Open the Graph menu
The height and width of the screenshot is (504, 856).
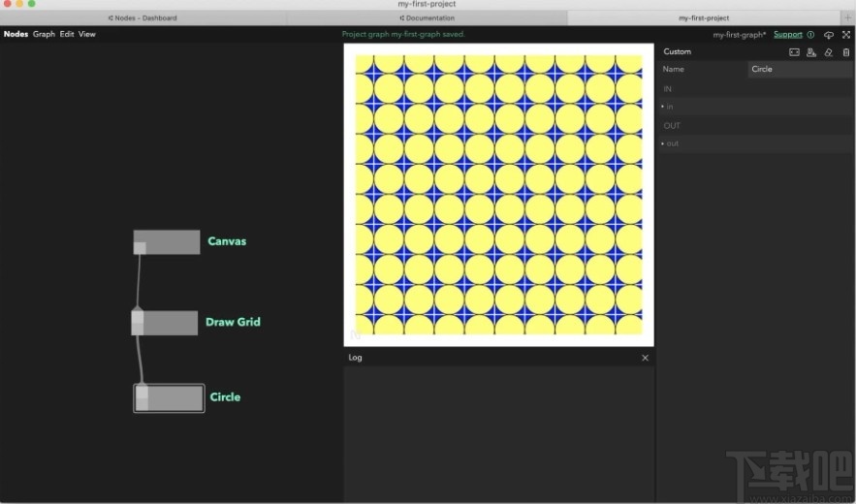click(x=44, y=34)
